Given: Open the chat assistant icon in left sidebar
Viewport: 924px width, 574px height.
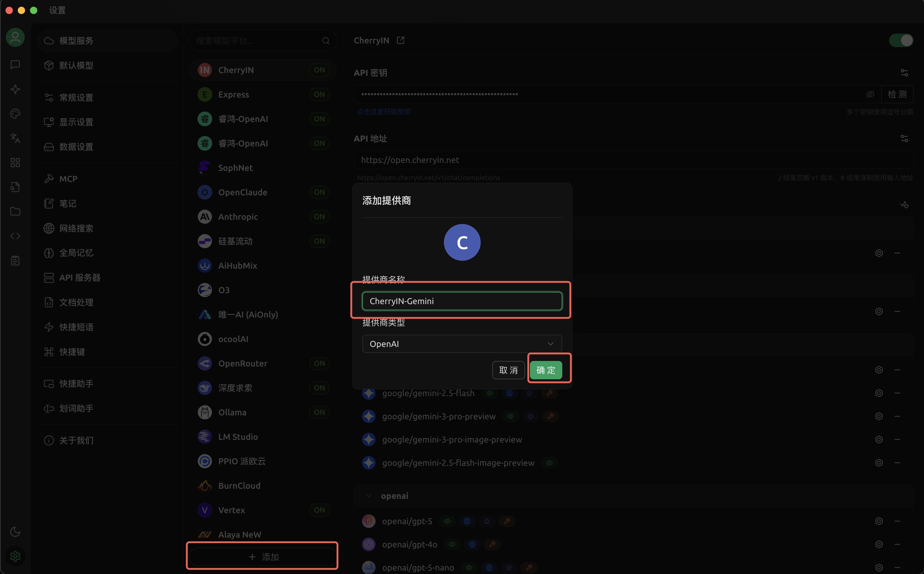Looking at the screenshot, I should [15, 64].
